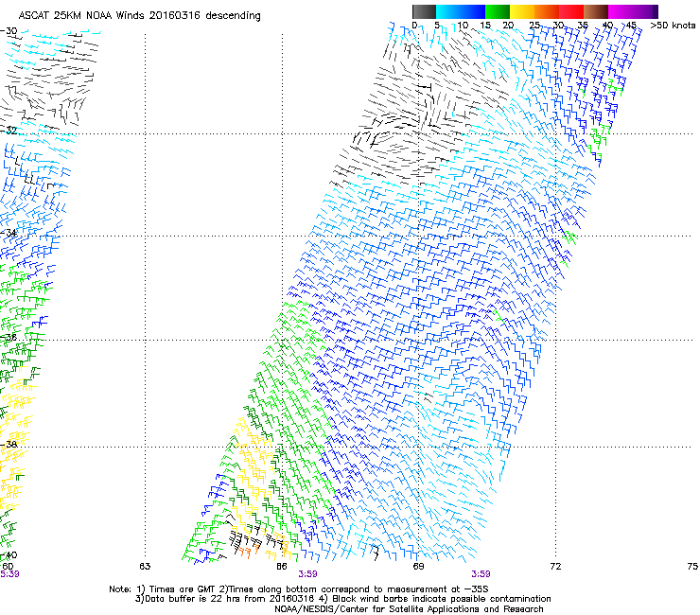Click the '0' legend scale label
This screenshot has height=615, width=700.
[x=414, y=26]
